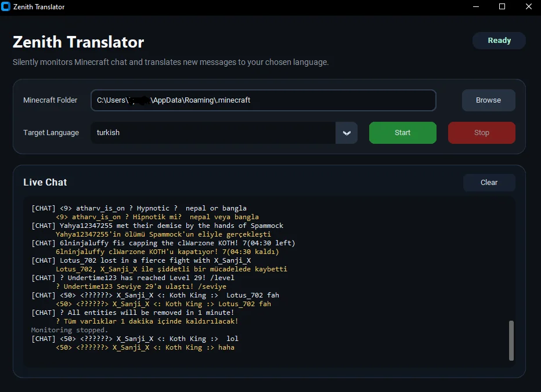This screenshot has height=392, width=541.
Task: Clear the Live Chat log
Action: click(x=489, y=183)
